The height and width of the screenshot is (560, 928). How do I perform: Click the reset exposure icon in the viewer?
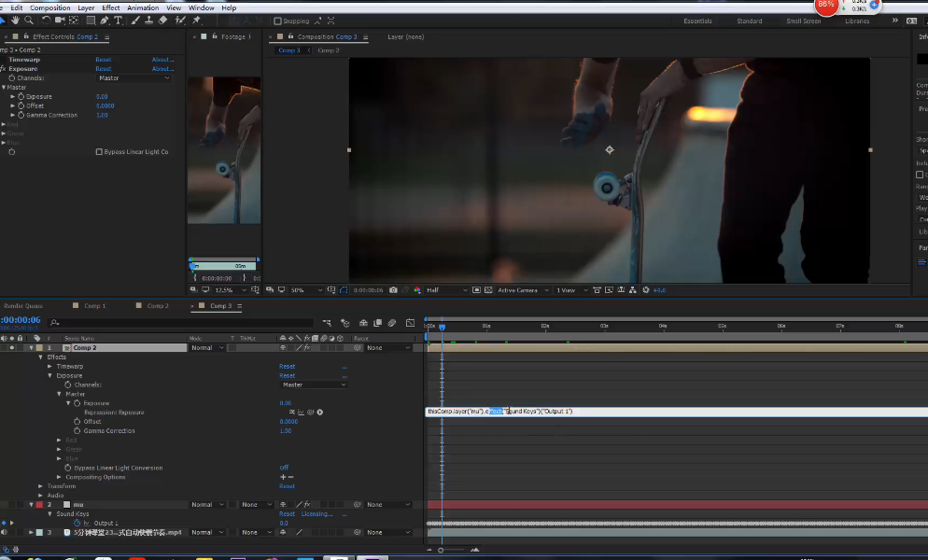646,290
